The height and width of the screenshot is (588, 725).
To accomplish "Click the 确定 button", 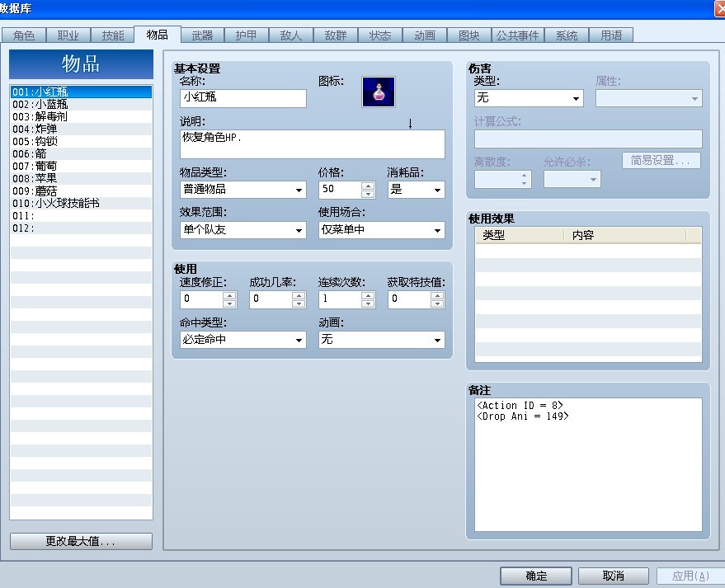I will click(536, 576).
